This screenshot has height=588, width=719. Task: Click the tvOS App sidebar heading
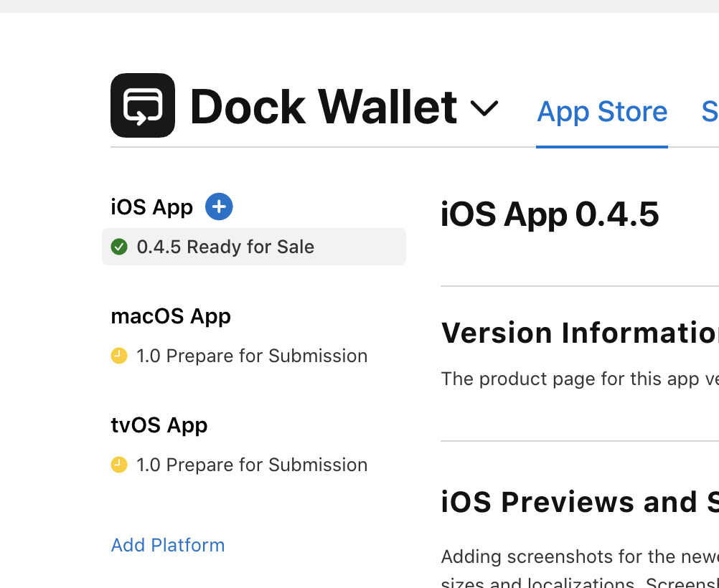[x=159, y=425]
